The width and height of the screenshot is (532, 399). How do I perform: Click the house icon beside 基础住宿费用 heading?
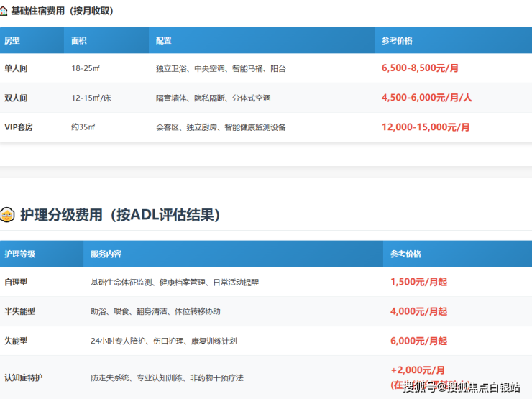click(4, 12)
